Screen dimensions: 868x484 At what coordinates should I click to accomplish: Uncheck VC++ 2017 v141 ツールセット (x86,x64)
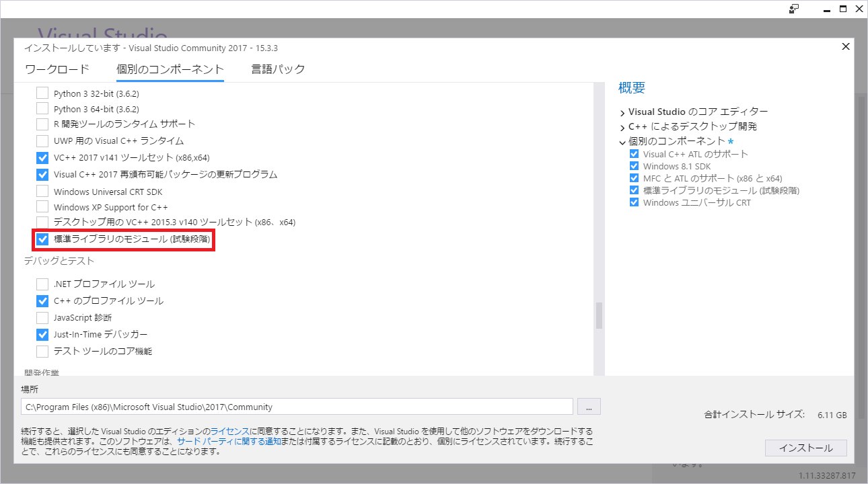pos(42,158)
